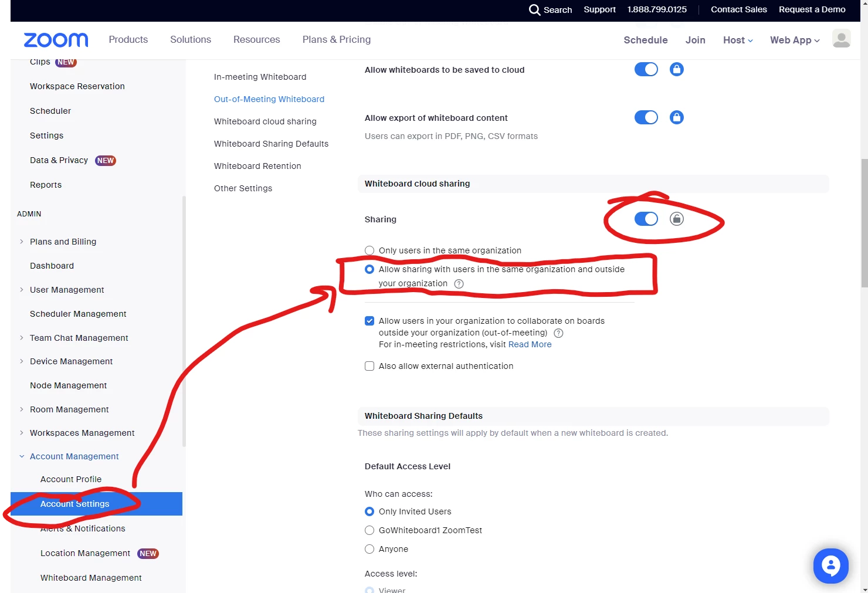Click the Schedule link
This screenshot has width=868, height=593.
(645, 40)
